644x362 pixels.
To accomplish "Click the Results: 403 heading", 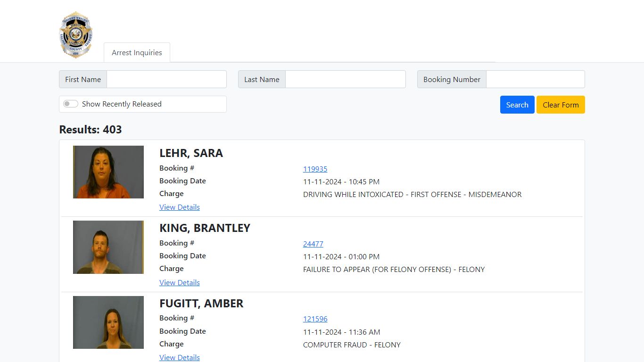I will [91, 130].
